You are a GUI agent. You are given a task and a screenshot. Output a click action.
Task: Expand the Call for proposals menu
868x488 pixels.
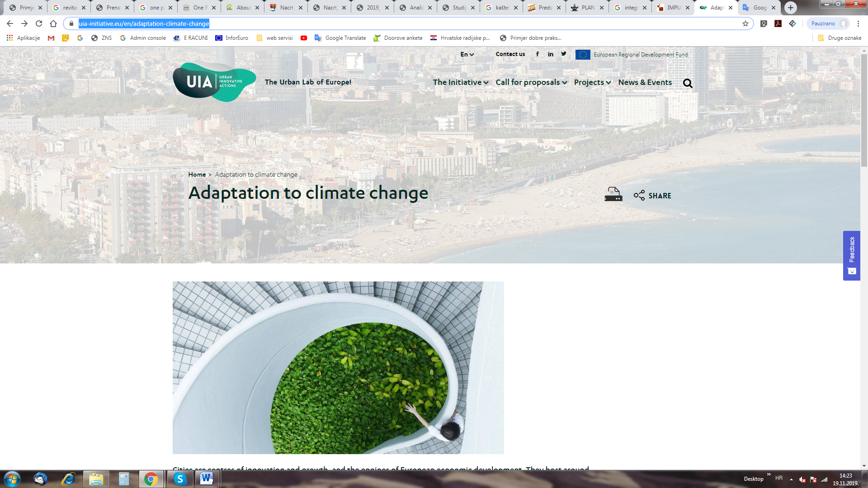click(x=531, y=82)
